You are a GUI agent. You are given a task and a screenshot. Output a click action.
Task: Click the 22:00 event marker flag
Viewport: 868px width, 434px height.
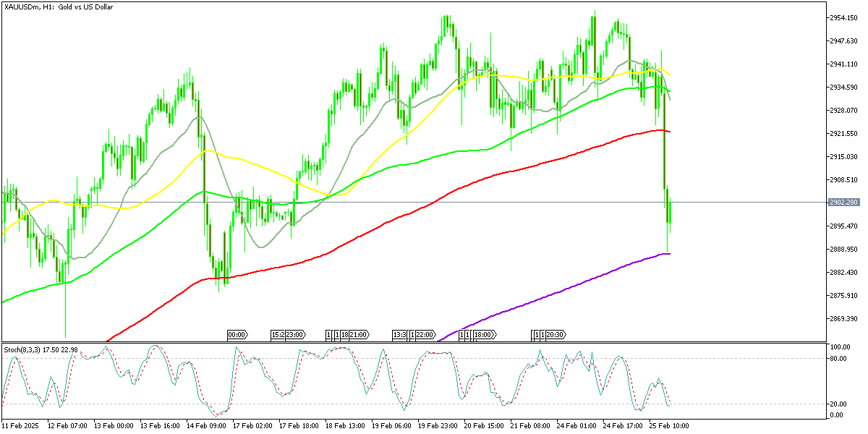click(x=425, y=335)
